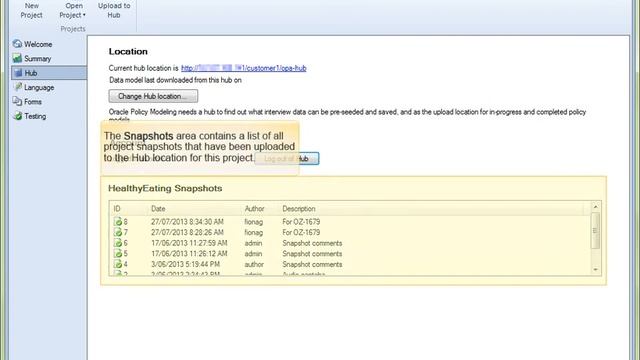Click the snapshot 7 row icon

[118, 232]
